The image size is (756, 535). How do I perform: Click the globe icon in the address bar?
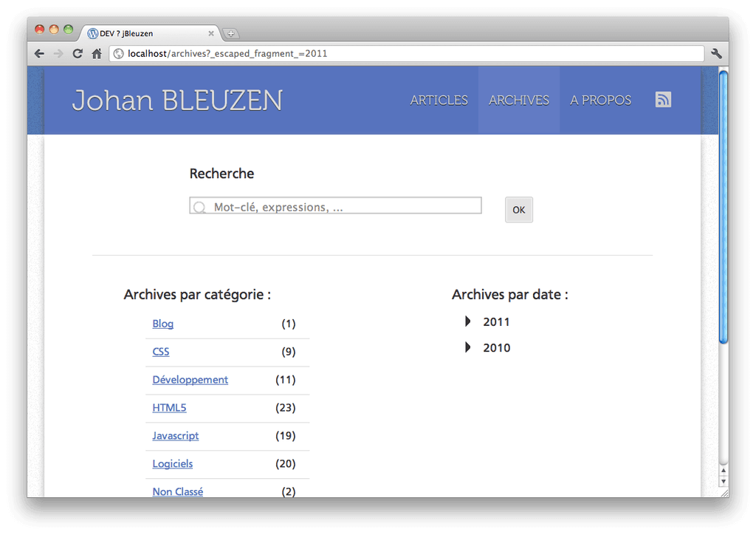pos(119,53)
